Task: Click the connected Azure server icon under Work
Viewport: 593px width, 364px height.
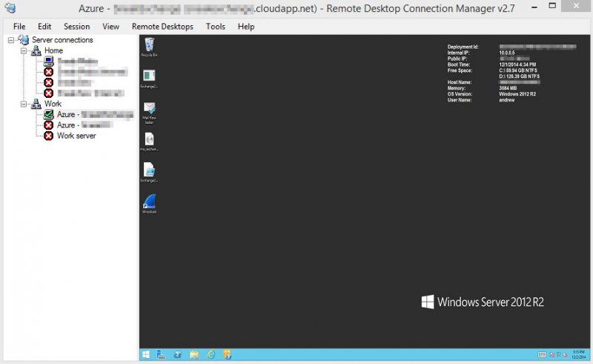Action: 49,115
